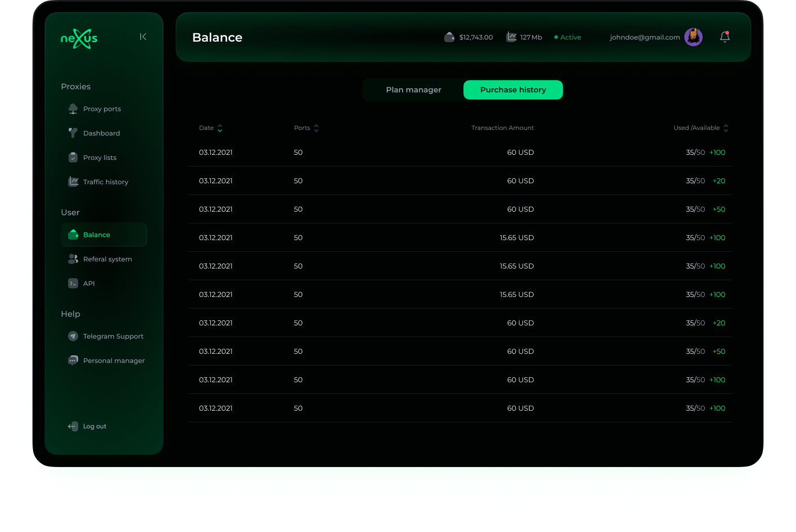Click Log out
The image size is (796, 532).
click(x=95, y=426)
